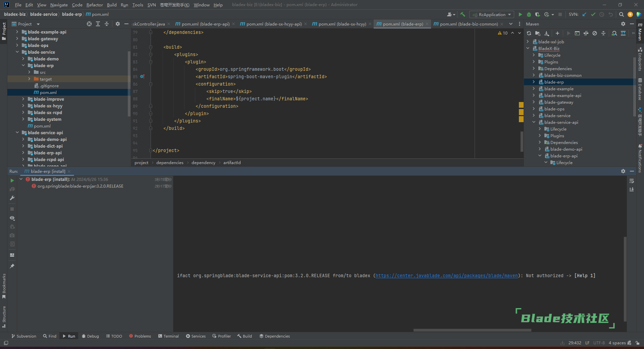Collapse all nodes in the Maven tool window

603,33
